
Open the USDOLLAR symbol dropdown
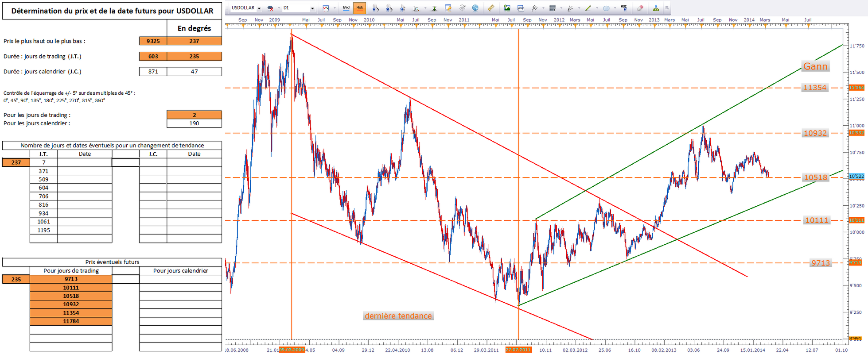click(259, 8)
